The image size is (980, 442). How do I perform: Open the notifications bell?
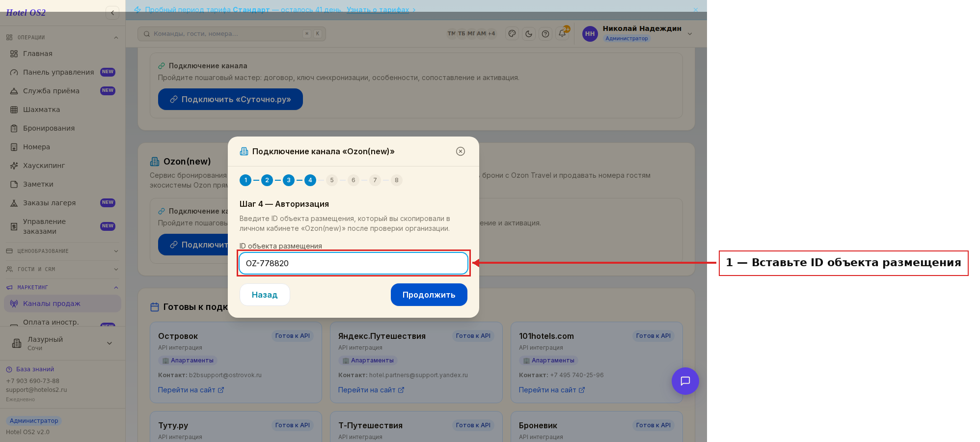click(562, 34)
